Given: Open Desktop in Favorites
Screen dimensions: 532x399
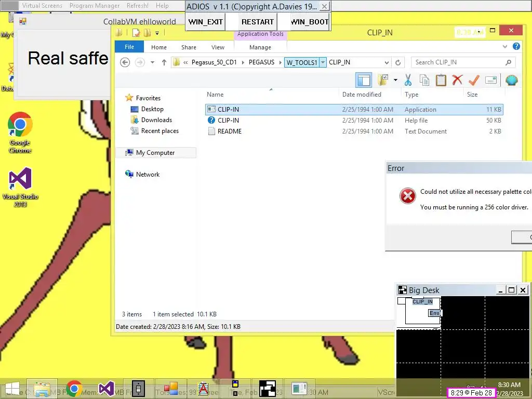Looking at the screenshot, I should pos(147,109).
